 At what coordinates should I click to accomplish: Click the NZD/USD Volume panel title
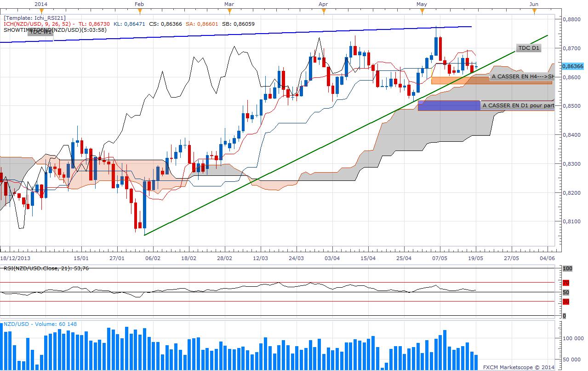point(40,324)
